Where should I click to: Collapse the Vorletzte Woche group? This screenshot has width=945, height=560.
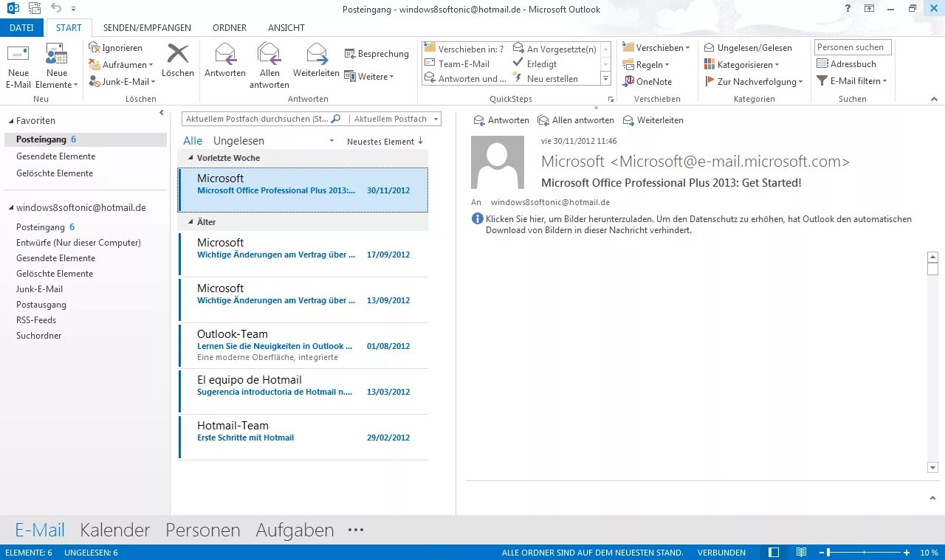(190, 159)
